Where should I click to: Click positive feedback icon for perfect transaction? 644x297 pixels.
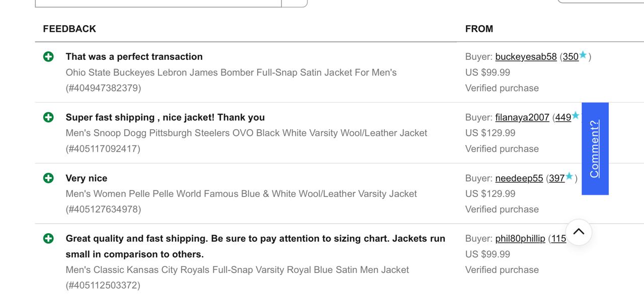[48, 57]
